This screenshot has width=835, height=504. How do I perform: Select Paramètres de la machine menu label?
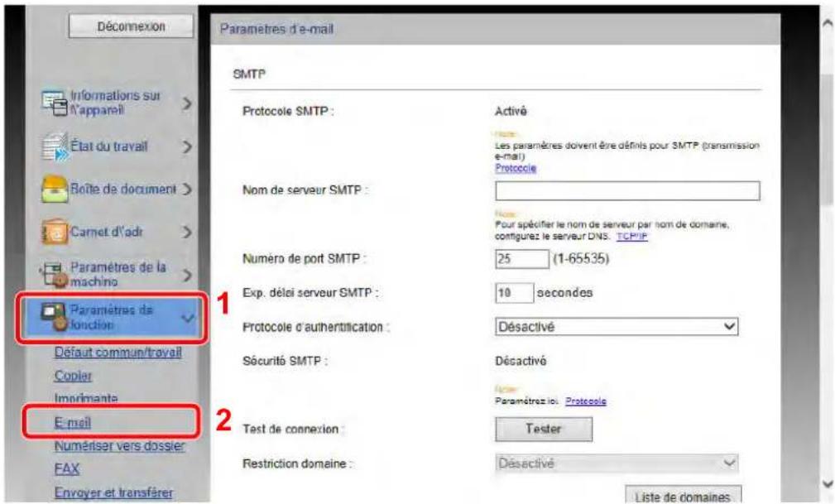coord(118,275)
